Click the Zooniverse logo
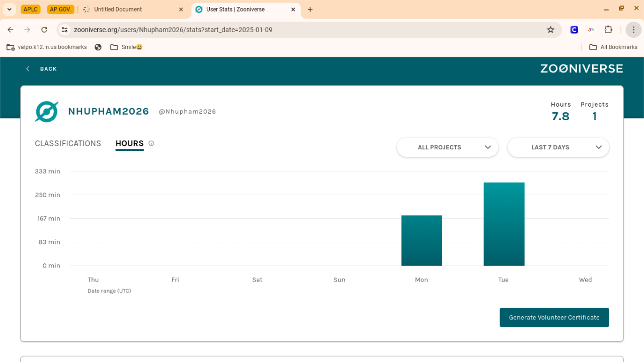644x362 pixels. (x=582, y=68)
